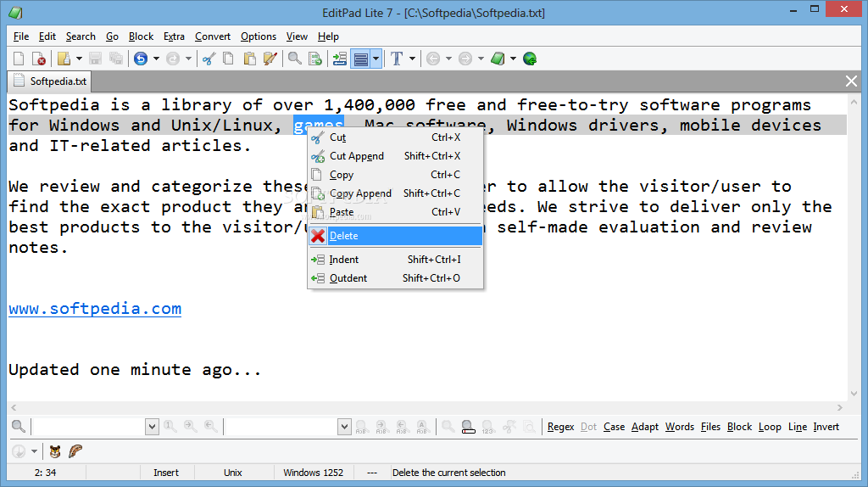Click Windows 1252 encoding in status bar
Viewport: 868px width, 487px height.
(314, 473)
